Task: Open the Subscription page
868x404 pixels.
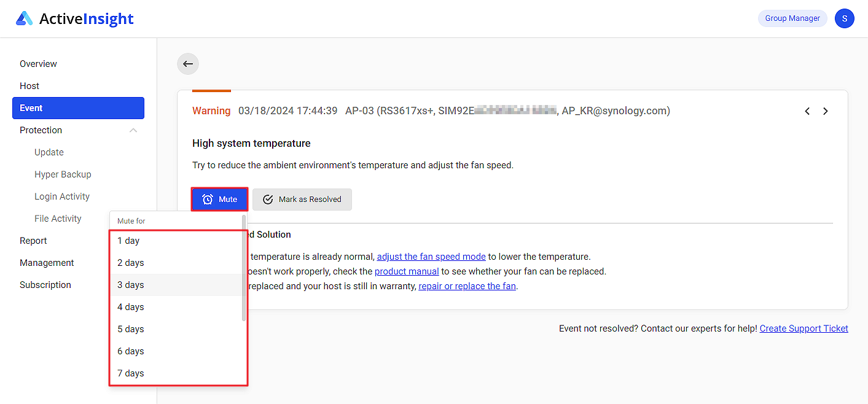Action: [x=45, y=284]
